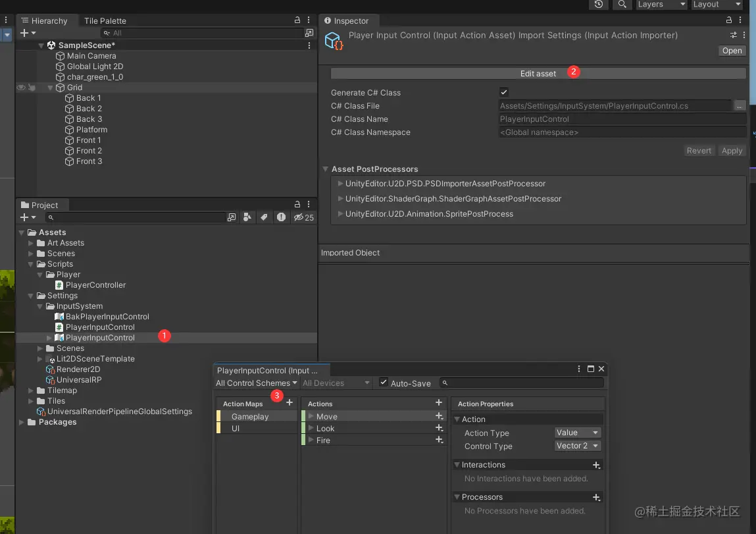Search by label in Project panel
Viewport: 756px width, 534px height.
tap(264, 217)
